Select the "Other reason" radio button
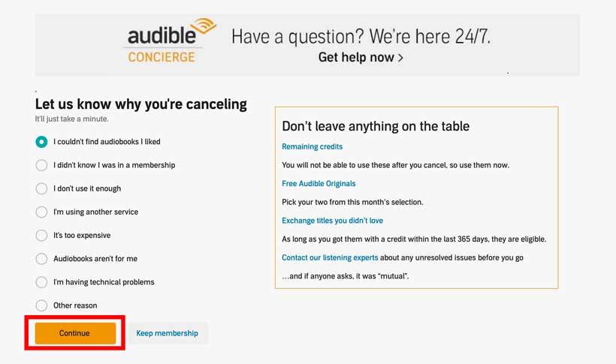This screenshot has width=616, height=364. (x=41, y=305)
